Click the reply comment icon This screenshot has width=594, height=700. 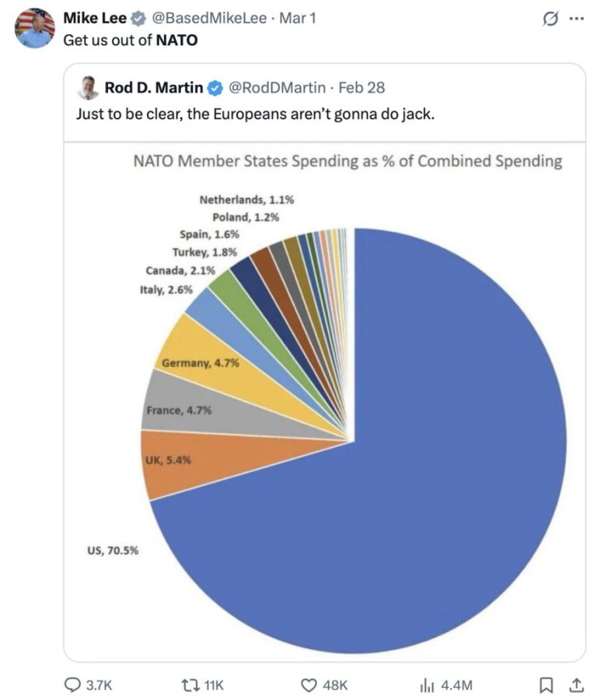72,684
